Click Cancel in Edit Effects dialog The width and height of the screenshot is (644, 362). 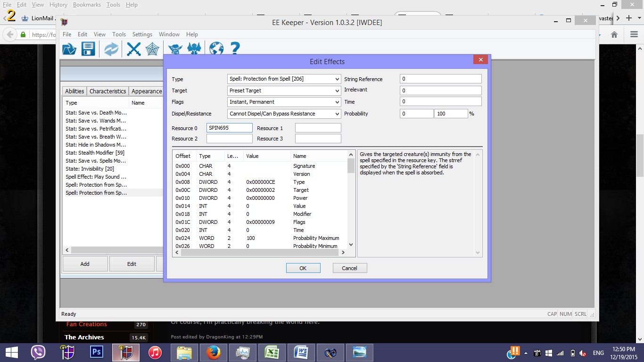coord(349,268)
